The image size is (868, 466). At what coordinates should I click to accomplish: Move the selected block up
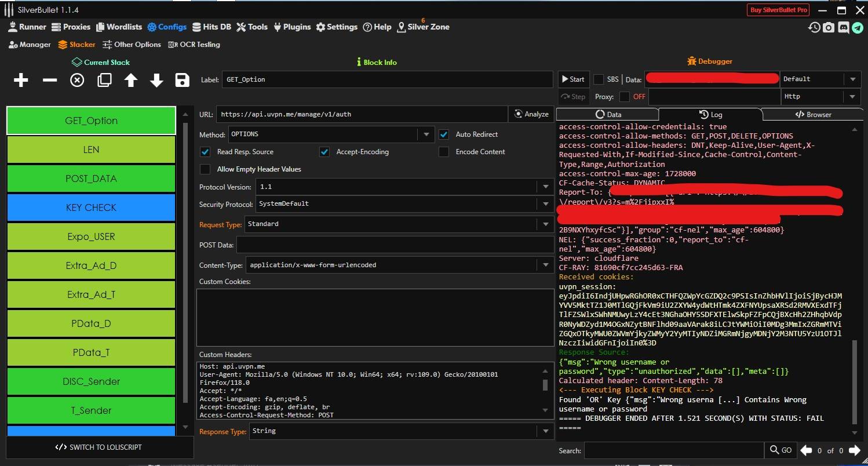tap(131, 80)
